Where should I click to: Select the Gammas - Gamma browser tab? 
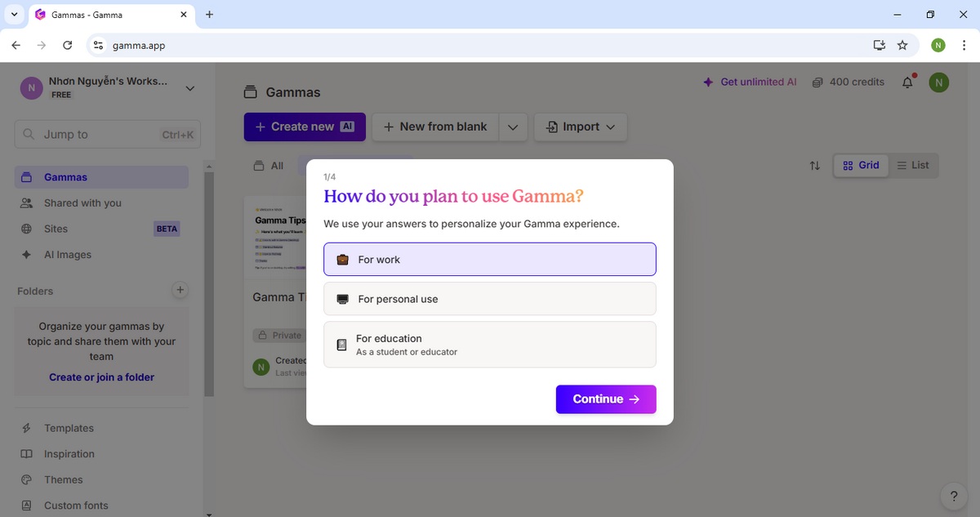111,15
